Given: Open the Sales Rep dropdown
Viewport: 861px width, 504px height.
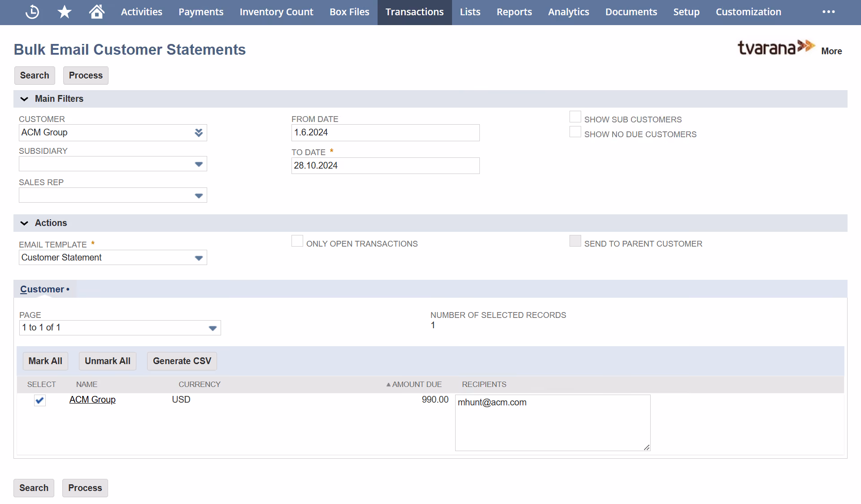Looking at the screenshot, I should [199, 196].
